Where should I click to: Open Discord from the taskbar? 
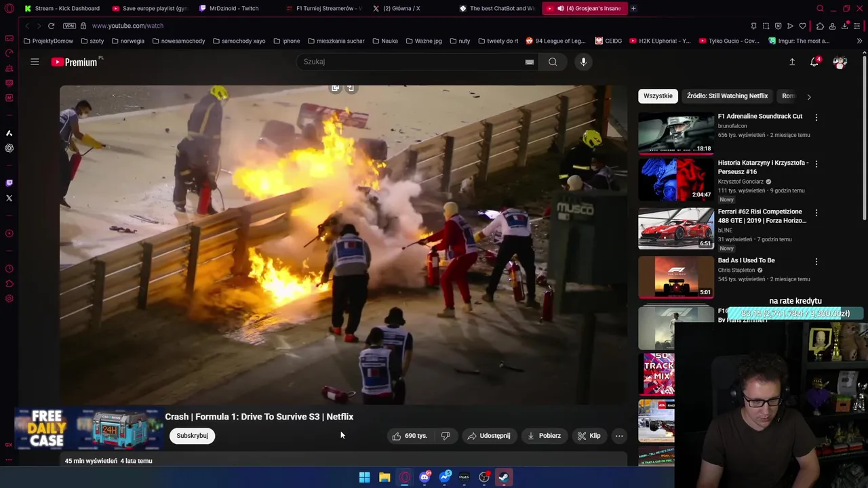coord(425,477)
